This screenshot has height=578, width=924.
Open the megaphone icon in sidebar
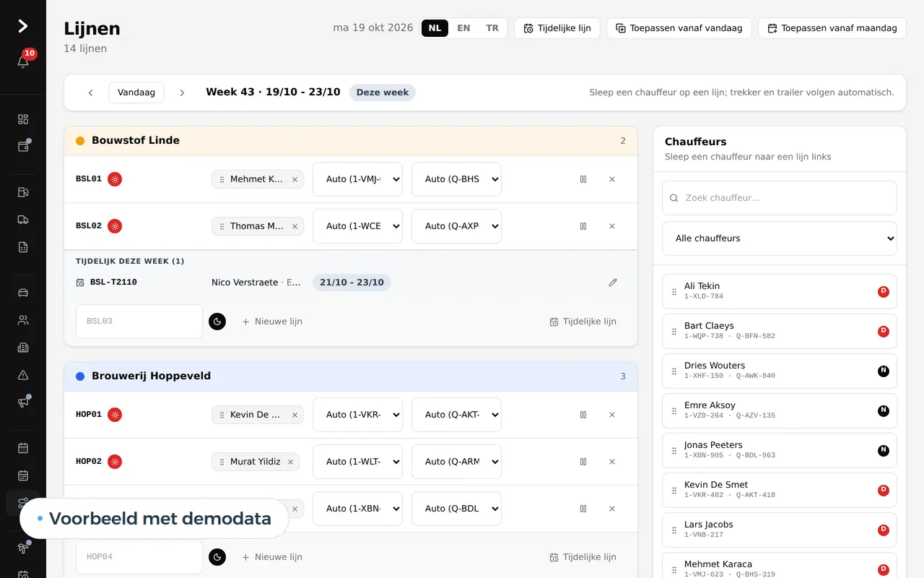click(23, 402)
